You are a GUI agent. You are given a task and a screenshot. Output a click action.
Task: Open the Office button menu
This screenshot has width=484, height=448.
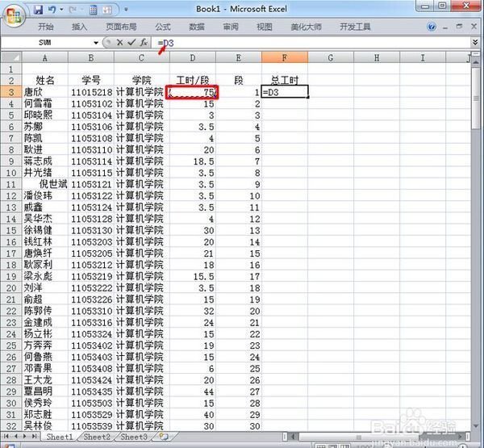[x=14, y=15]
